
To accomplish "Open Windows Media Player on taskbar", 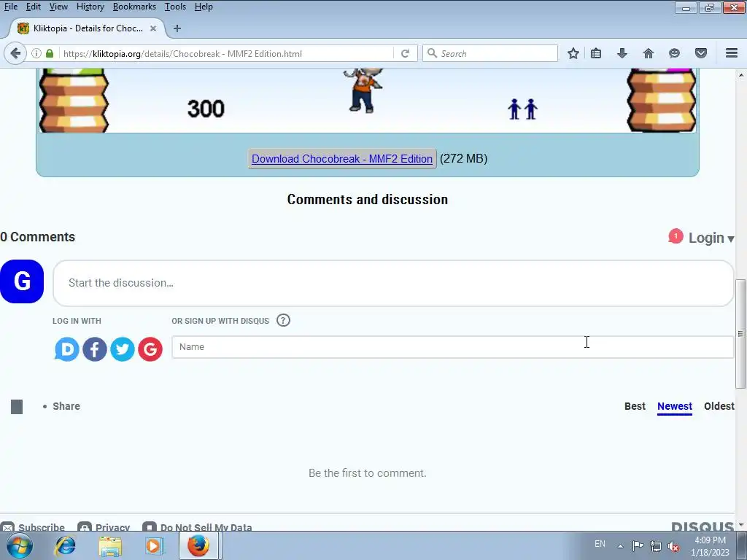I will (154, 545).
